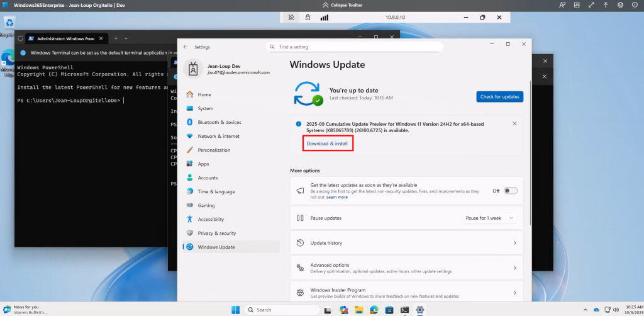Open Accessibility settings in sidebar
The width and height of the screenshot is (644, 316).
pyautogui.click(x=211, y=219)
